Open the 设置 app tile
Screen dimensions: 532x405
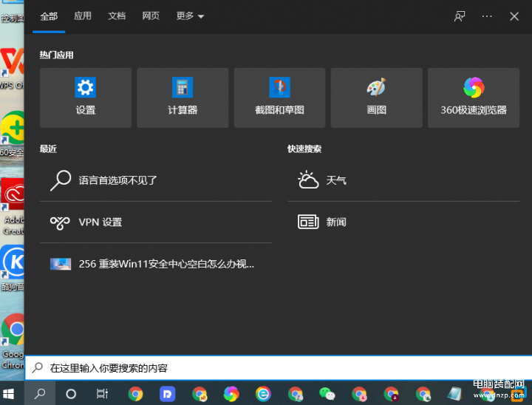(86, 98)
